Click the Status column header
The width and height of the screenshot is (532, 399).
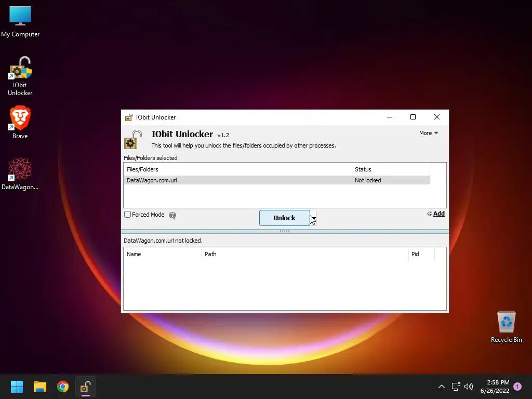tap(391, 169)
